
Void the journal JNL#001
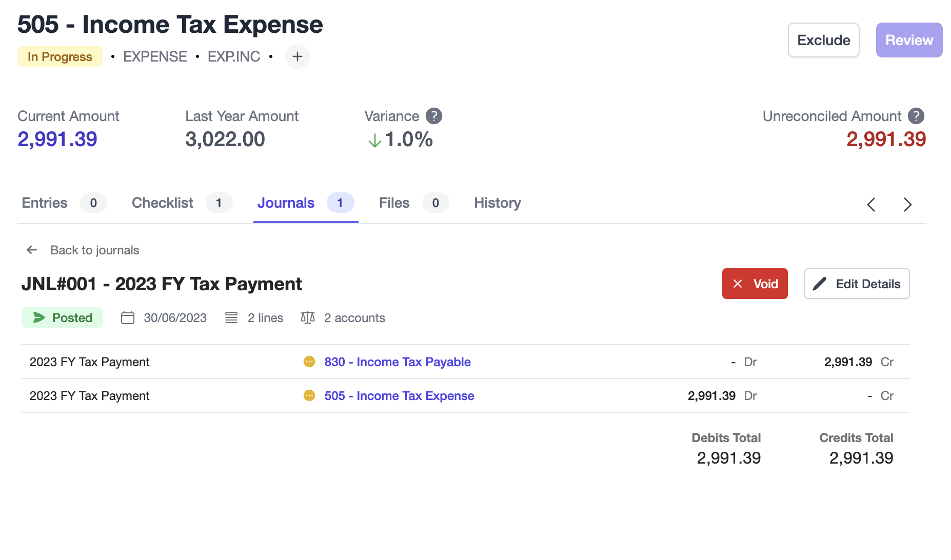click(755, 284)
